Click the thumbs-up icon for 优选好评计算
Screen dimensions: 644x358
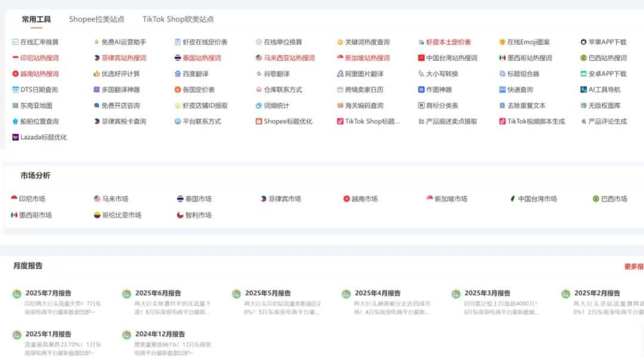coord(97,74)
